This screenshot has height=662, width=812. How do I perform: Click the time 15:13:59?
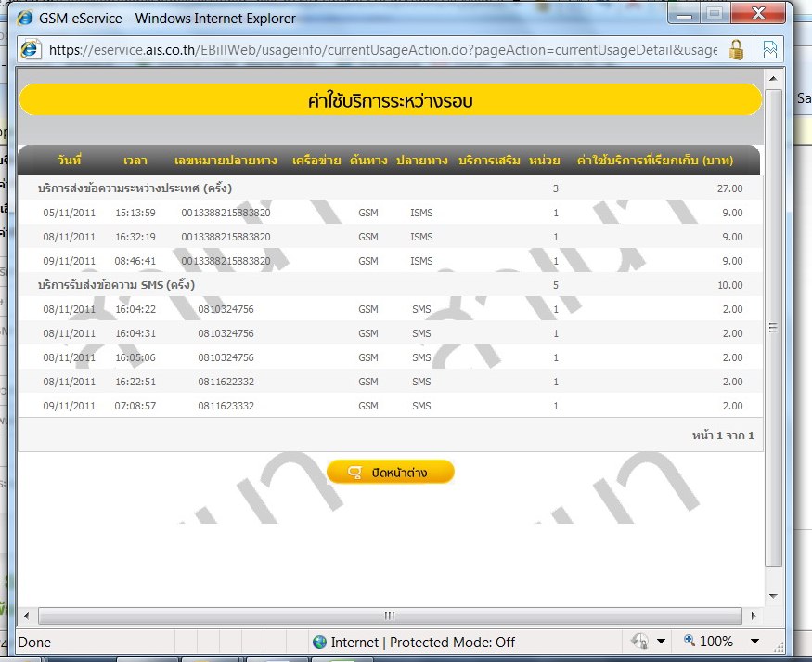tap(135, 213)
